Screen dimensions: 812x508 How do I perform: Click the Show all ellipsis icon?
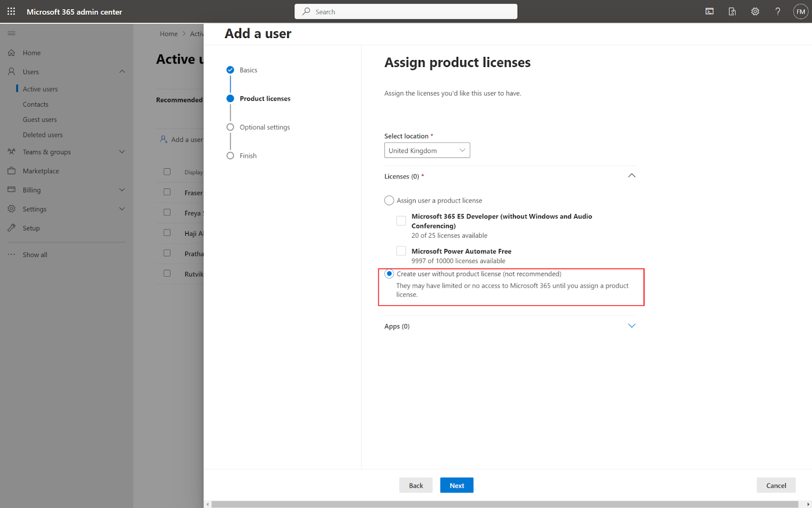coord(12,255)
